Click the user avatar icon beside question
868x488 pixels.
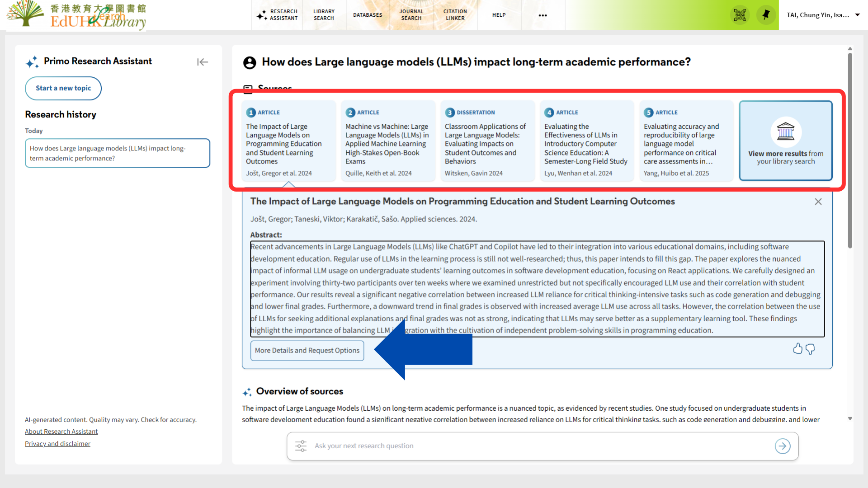pyautogui.click(x=250, y=62)
